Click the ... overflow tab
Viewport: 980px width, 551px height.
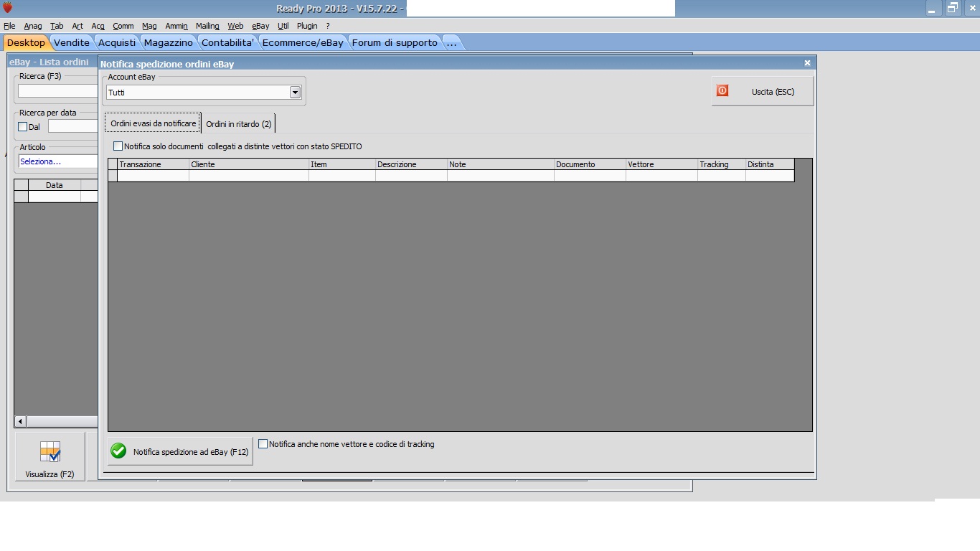[452, 42]
